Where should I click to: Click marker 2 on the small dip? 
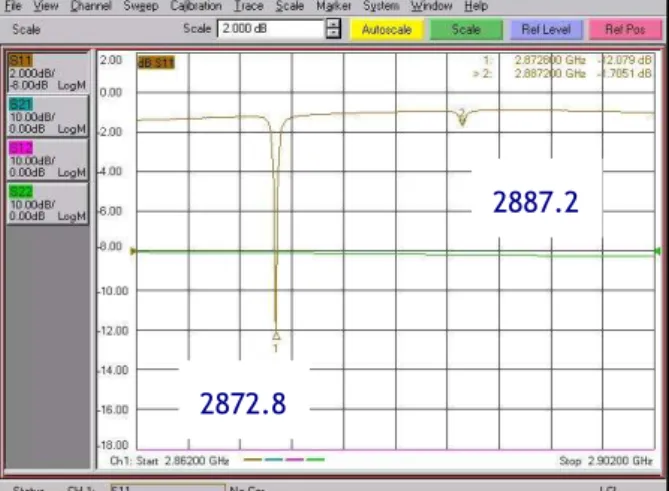click(x=462, y=119)
